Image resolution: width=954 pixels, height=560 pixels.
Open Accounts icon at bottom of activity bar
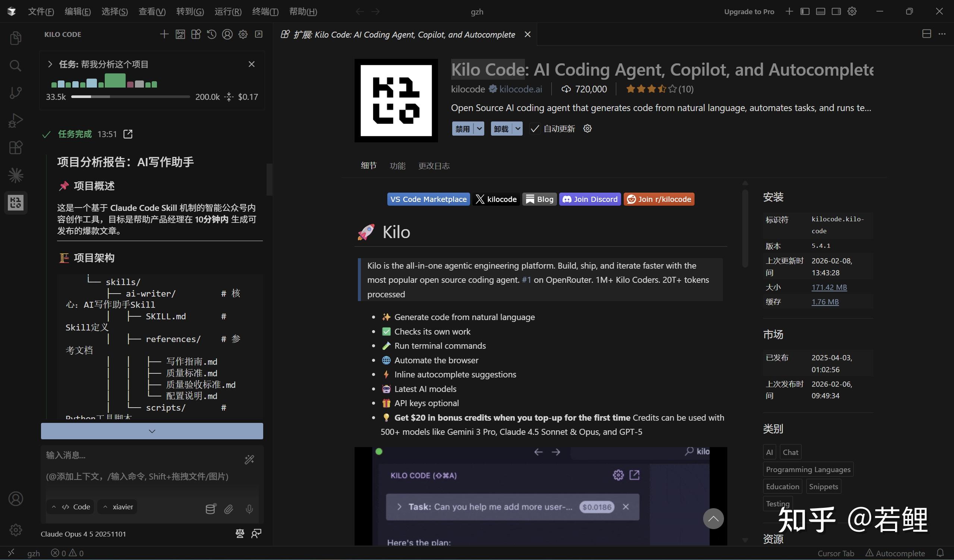pos(16,499)
